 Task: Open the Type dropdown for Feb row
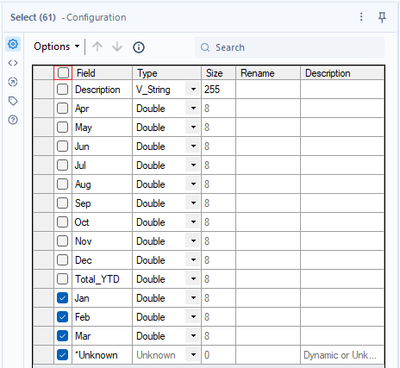pos(193,317)
